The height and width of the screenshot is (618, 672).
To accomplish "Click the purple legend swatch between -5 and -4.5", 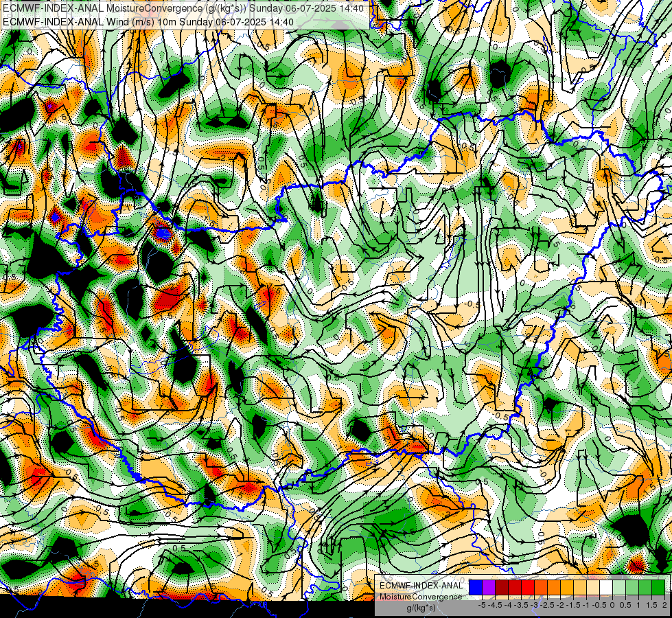I will click(x=489, y=588).
